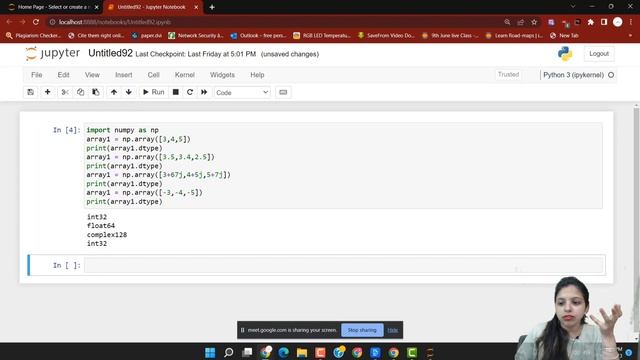Cut selected cells using the scissors icon

point(64,92)
